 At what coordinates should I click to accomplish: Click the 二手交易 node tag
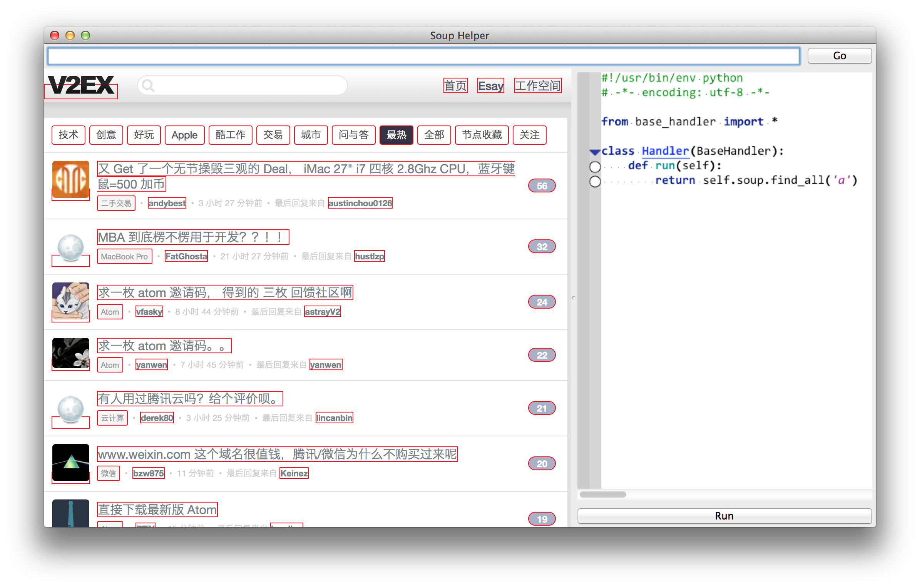(x=116, y=203)
